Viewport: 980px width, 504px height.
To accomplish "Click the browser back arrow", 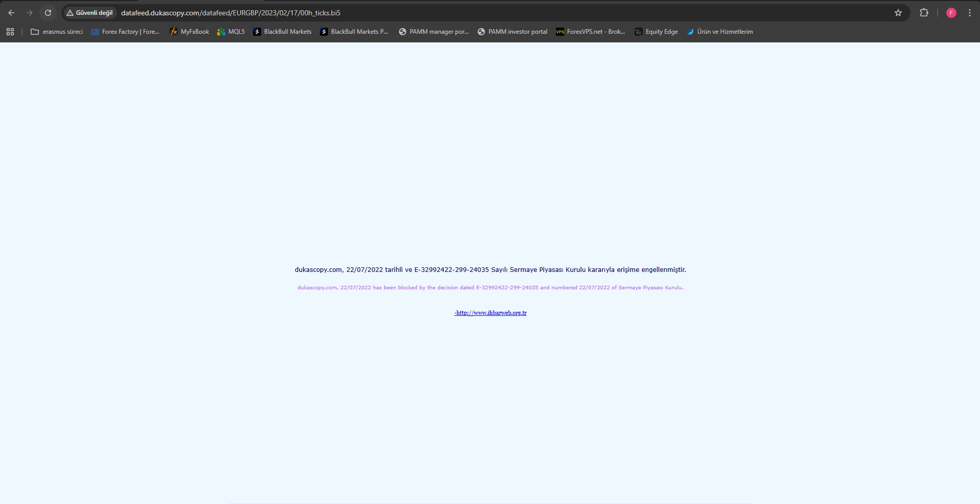I will pyautogui.click(x=11, y=13).
